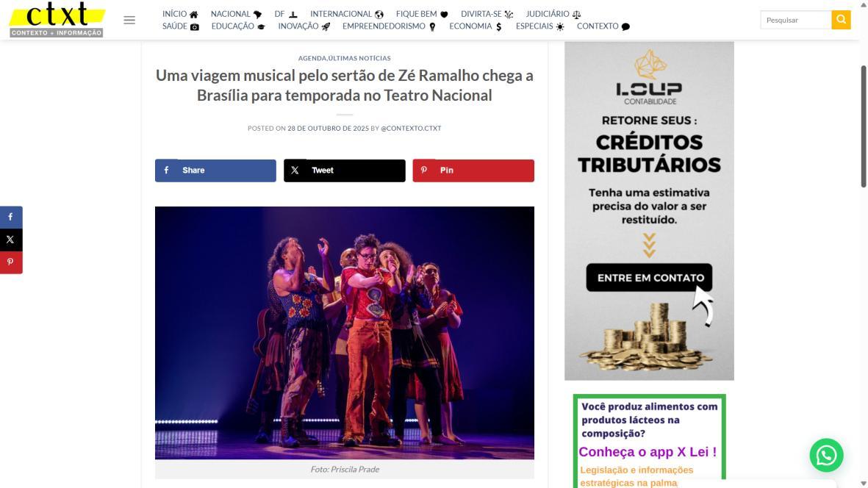Share via floating sidebar X icon
868x488 pixels.
(11, 240)
